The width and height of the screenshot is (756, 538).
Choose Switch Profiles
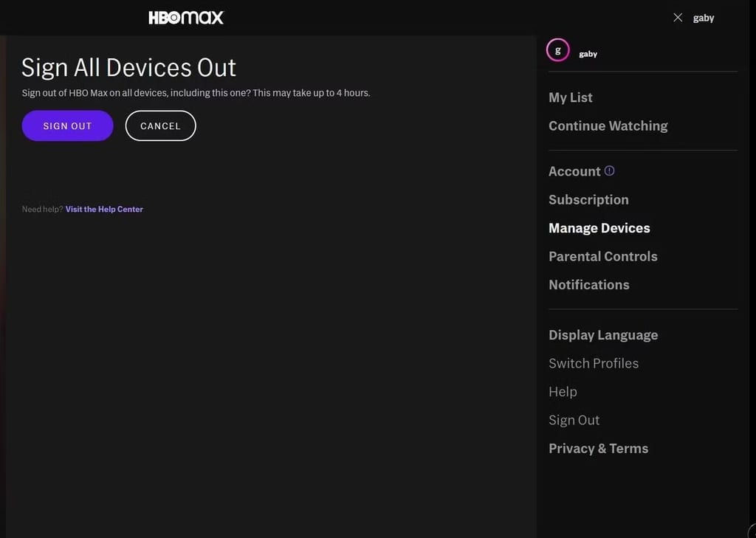[x=594, y=364]
